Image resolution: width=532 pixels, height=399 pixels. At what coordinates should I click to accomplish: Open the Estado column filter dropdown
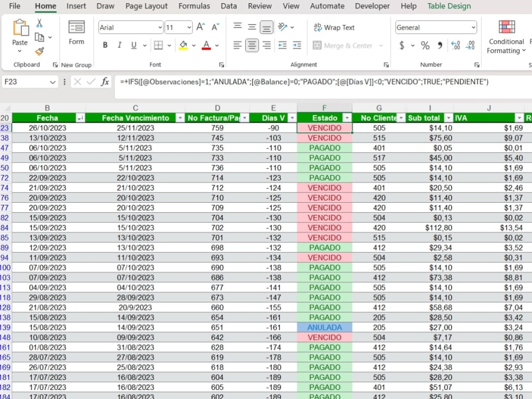pos(347,118)
